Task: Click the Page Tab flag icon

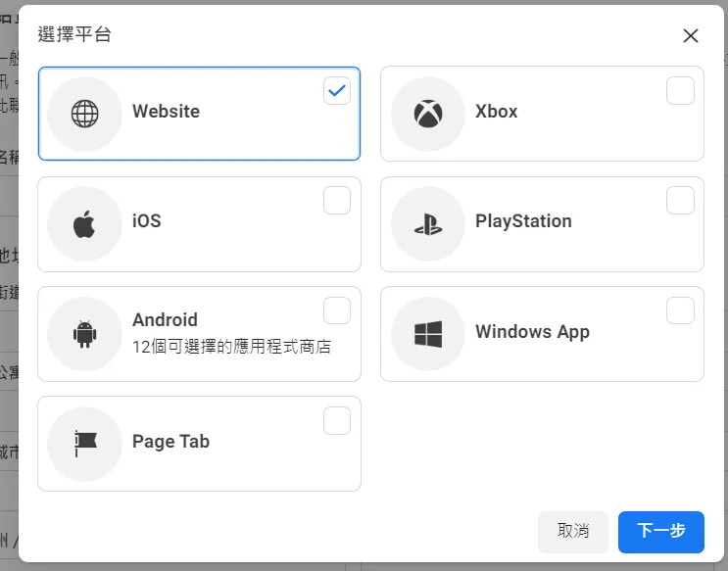Action: [85, 444]
